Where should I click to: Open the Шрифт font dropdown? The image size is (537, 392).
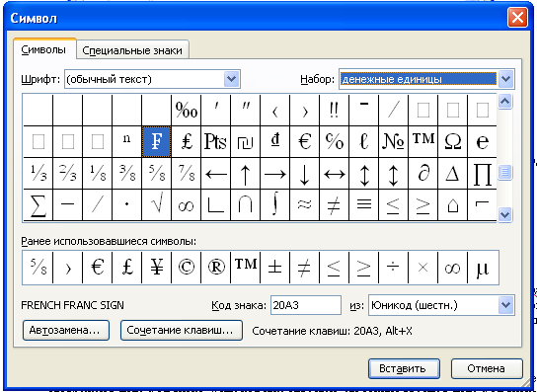pos(232,79)
